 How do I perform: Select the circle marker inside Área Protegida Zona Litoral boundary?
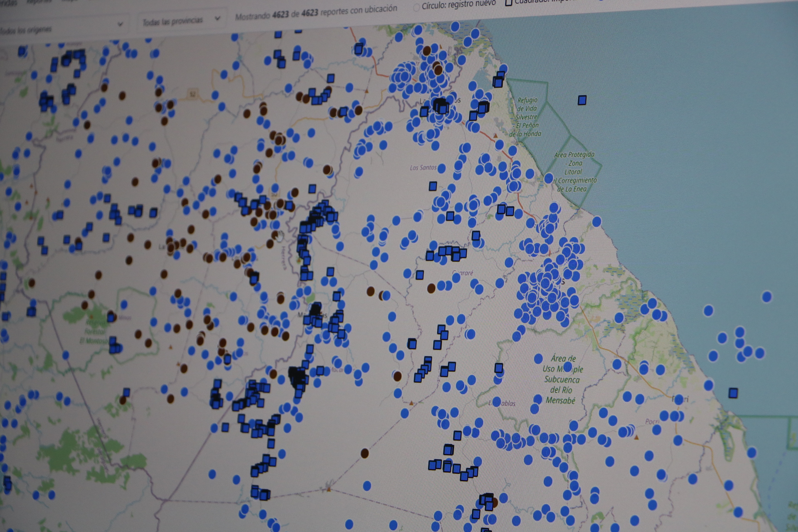pyautogui.click(x=549, y=179)
